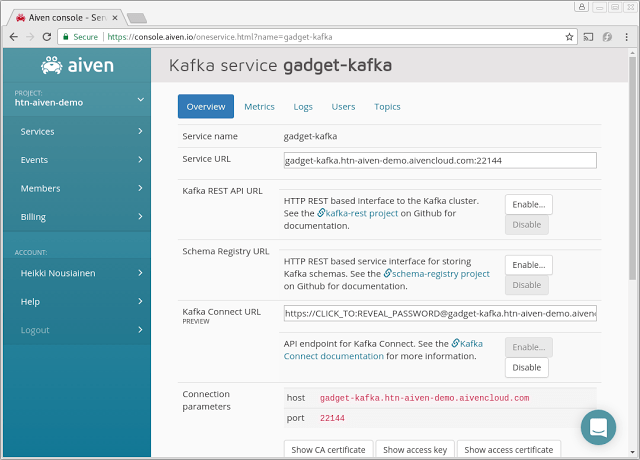Expand Heikki Nousiainen account chevron
This screenshot has height=460, width=640.
click(140, 273)
